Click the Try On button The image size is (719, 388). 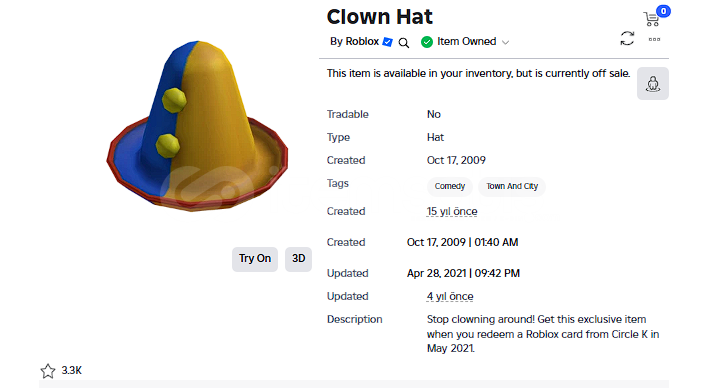255,259
